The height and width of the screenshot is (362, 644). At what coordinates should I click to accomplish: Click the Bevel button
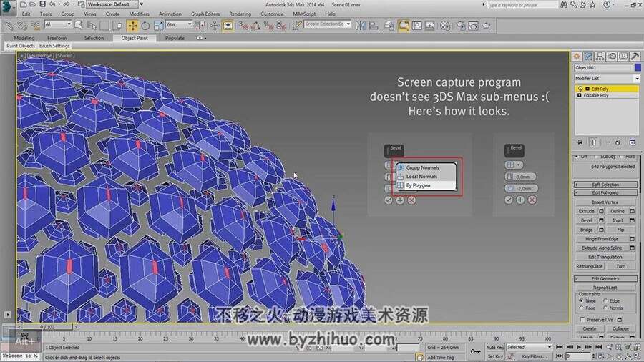[586, 220]
